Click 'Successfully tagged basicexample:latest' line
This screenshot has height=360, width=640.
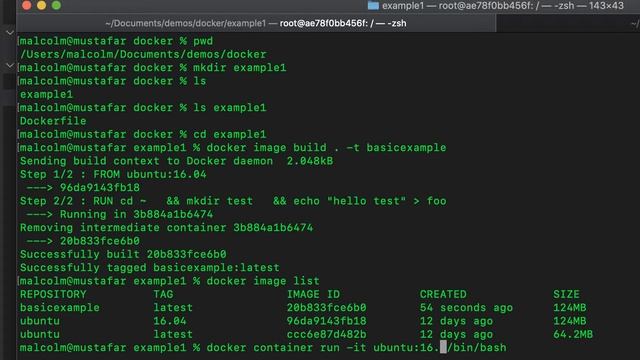click(150, 268)
